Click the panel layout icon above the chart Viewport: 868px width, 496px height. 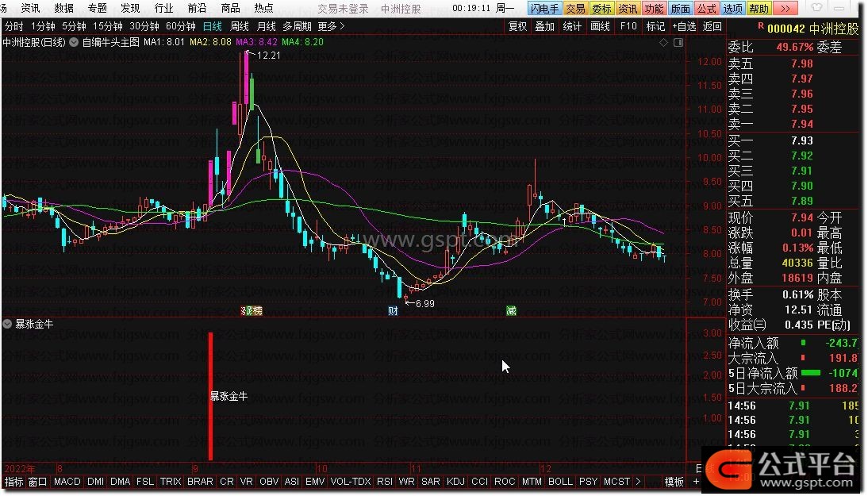tap(678, 43)
